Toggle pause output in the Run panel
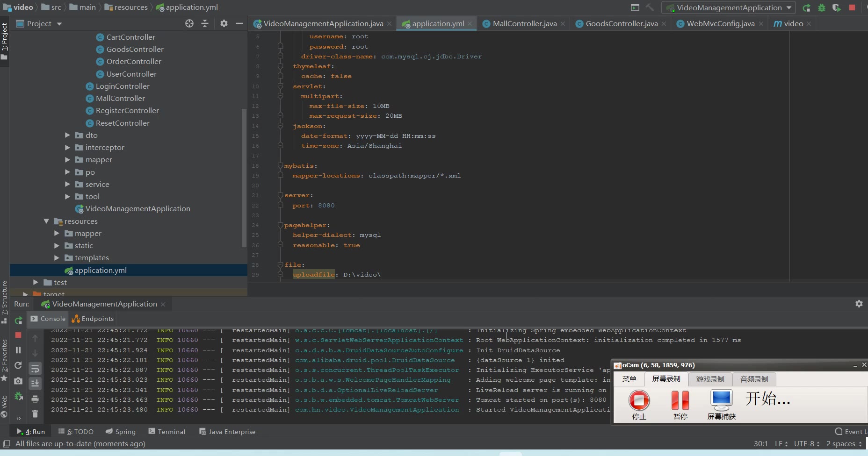 (18, 350)
